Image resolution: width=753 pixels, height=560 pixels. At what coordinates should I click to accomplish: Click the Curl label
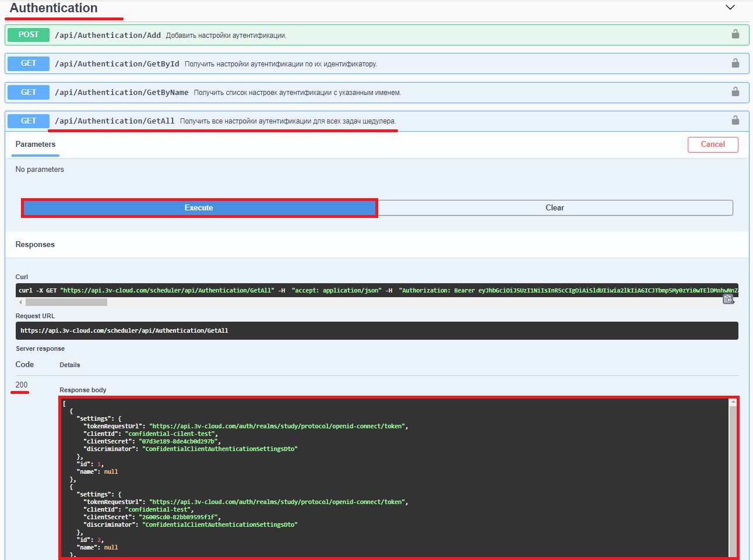(22, 277)
